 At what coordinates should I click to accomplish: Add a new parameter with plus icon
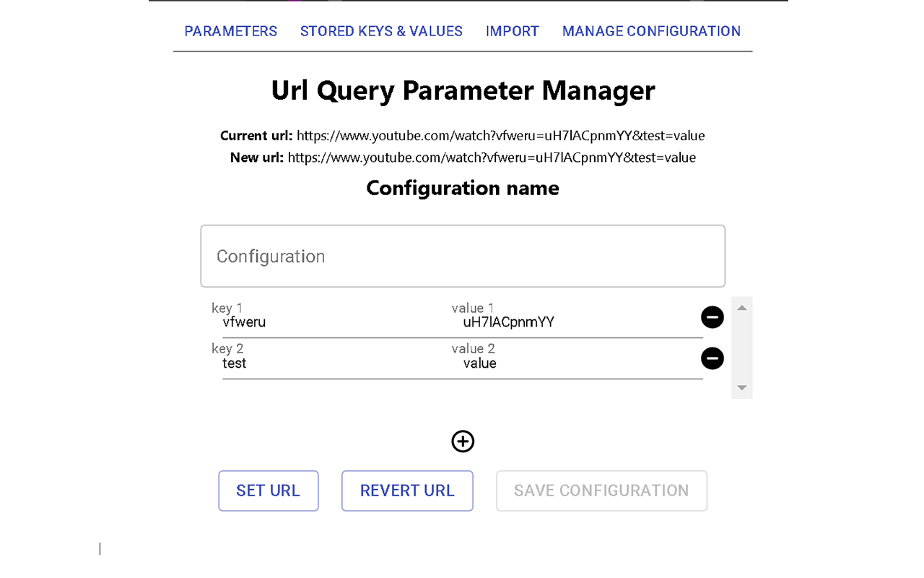(x=463, y=441)
